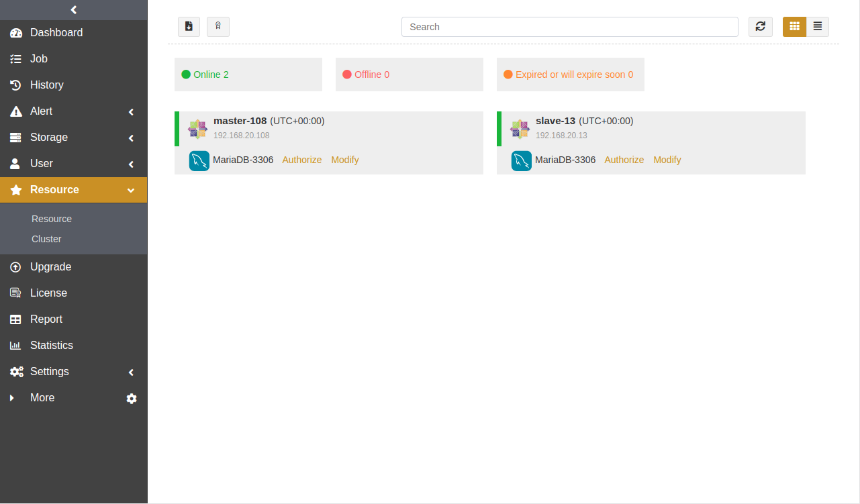Click the Job checklist icon
Viewport: 860px width, 504px height.
(x=16, y=59)
